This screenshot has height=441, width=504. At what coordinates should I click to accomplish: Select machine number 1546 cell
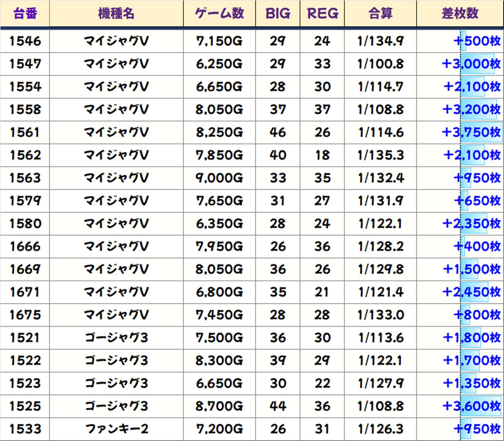click(x=25, y=41)
